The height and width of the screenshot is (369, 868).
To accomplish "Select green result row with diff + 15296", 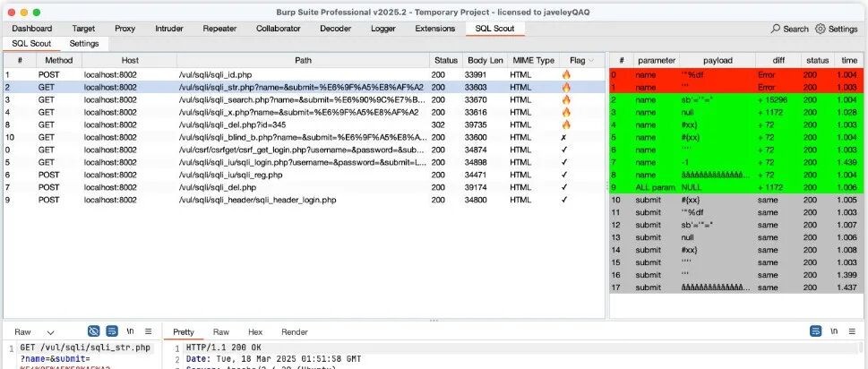I will coord(737,99).
